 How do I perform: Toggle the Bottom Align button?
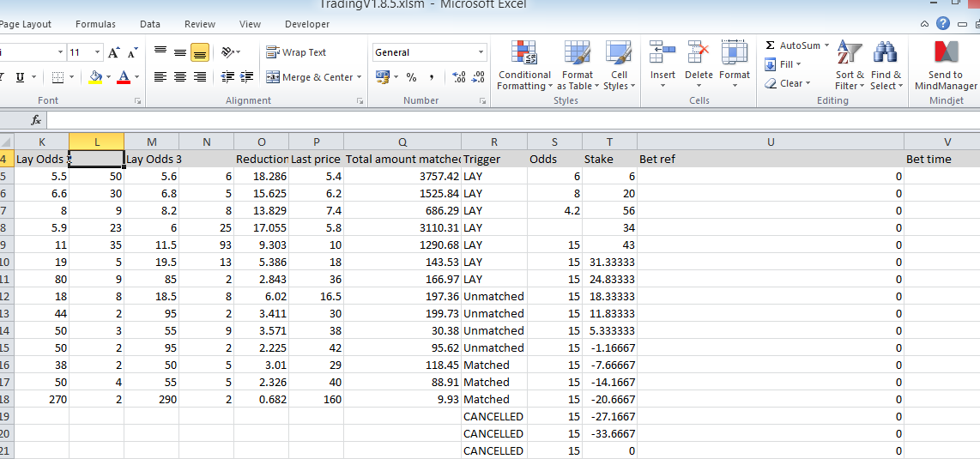pyautogui.click(x=199, y=52)
